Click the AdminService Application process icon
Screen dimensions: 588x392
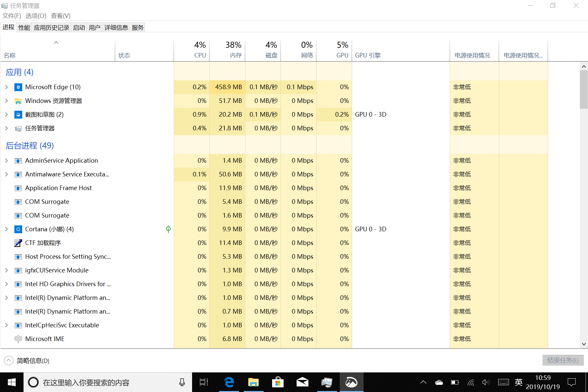tap(18, 161)
